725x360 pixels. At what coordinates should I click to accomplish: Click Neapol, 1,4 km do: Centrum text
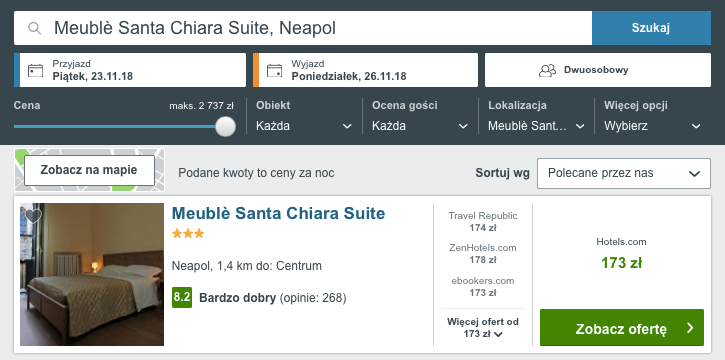(x=246, y=266)
